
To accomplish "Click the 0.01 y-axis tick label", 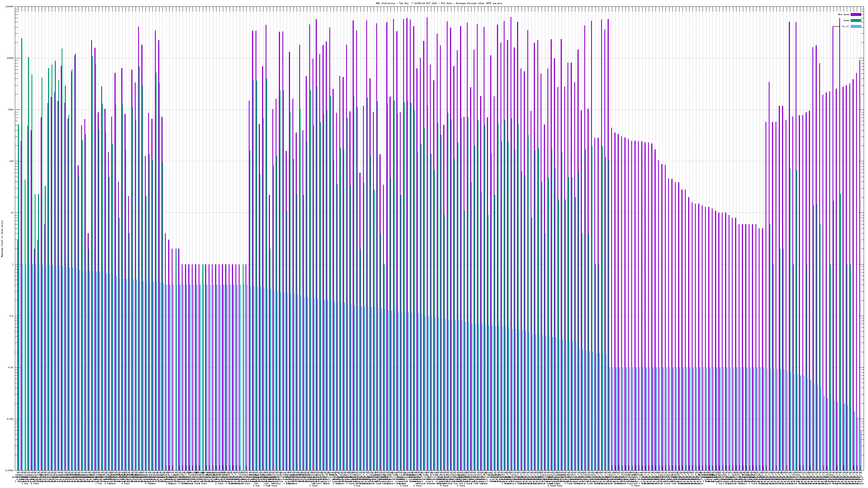I will [11, 367].
